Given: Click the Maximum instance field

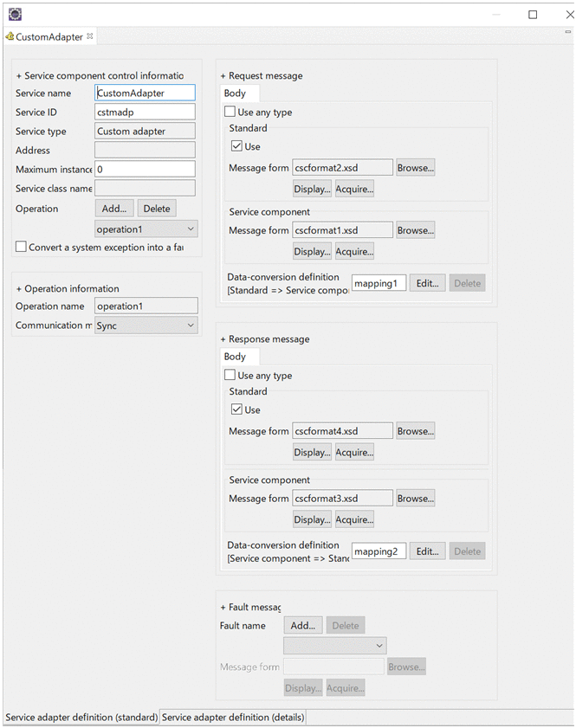Looking at the screenshot, I should pyautogui.click(x=145, y=169).
